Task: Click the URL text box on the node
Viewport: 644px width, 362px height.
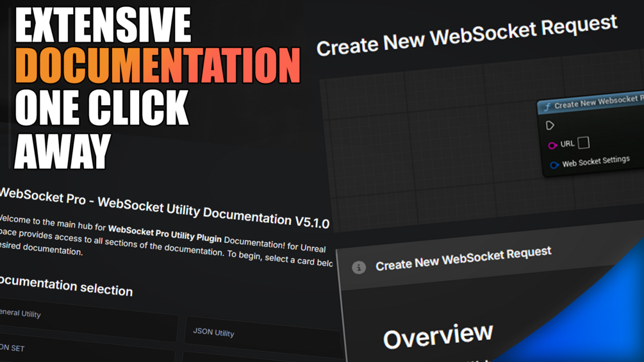Action: (583, 143)
